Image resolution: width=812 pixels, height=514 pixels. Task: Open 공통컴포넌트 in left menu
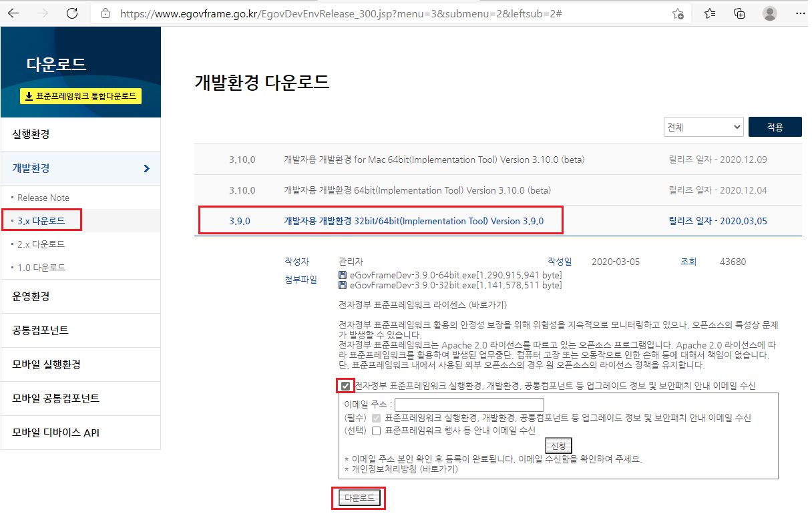tap(80, 330)
